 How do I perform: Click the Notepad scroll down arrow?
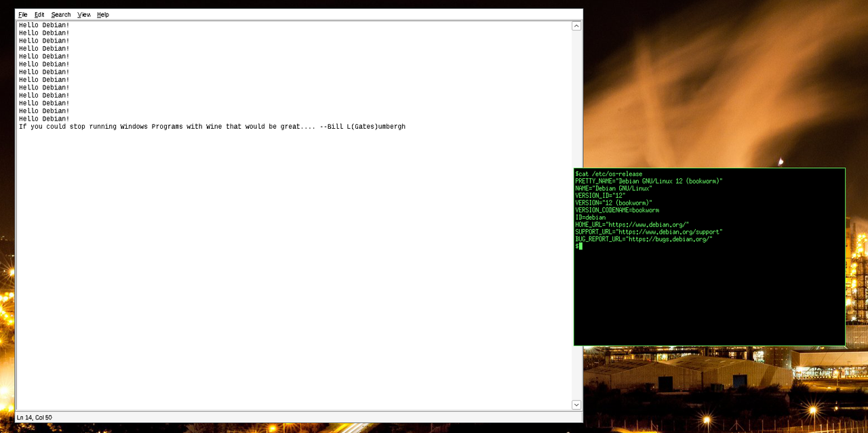[576, 405]
